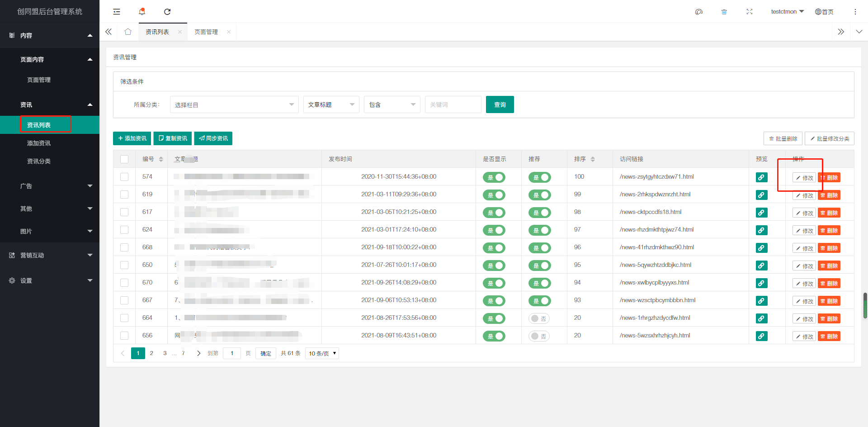This screenshot has height=427, width=868.
Task: Click the 添加资讯 button above table
Action: [132, 138]
